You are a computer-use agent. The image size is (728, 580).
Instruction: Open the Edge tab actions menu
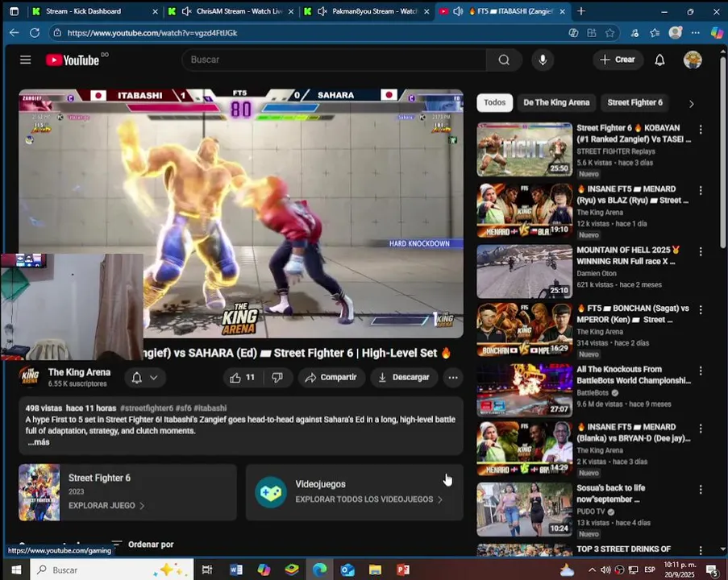pos(15,11)
